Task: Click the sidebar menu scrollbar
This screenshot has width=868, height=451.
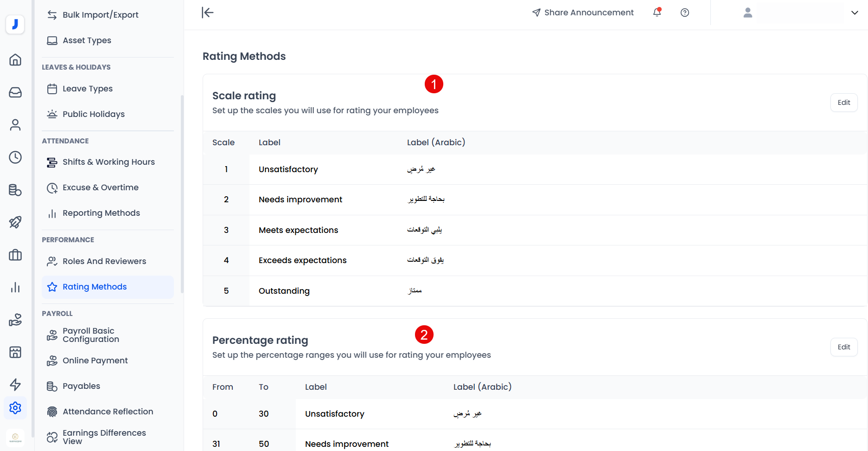Action: [x=182, y=194]
